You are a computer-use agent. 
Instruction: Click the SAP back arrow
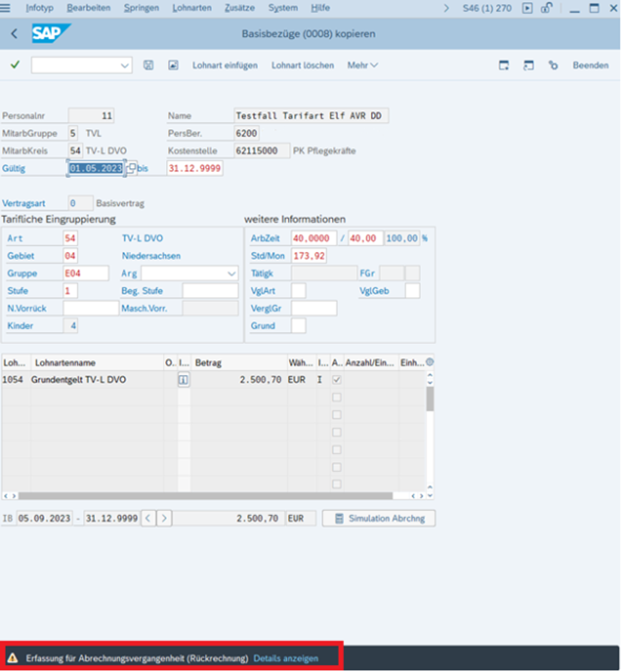click(14, 34)
